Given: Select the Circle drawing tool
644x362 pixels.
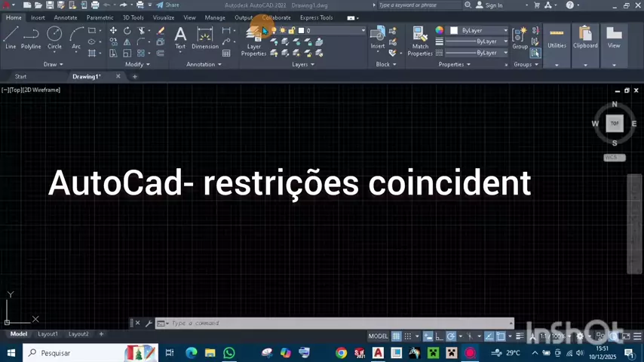Looking at the screenshot, I should 54,38.
